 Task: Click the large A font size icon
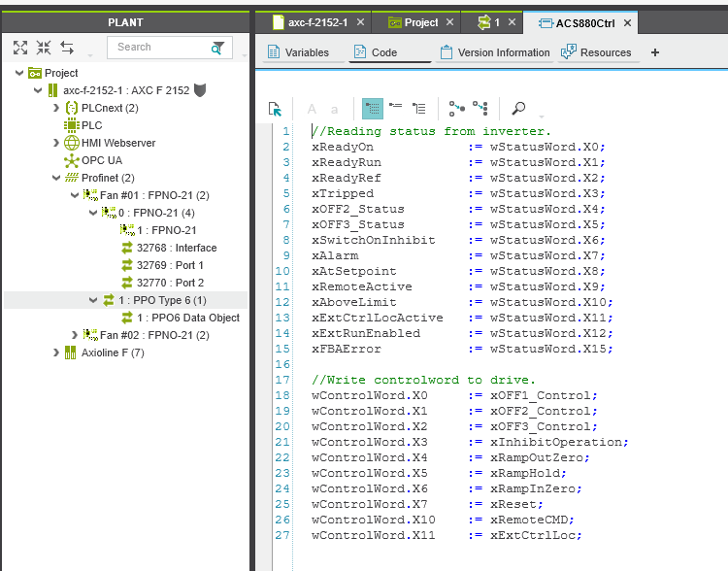(x=312, y=109)
